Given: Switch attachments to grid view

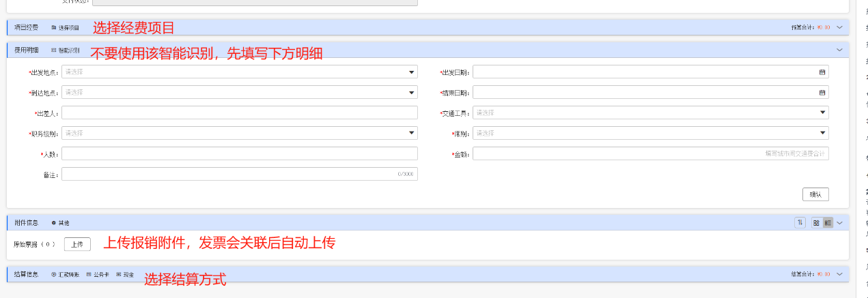Looking at the screenshot, I should (x=815, y=222).
